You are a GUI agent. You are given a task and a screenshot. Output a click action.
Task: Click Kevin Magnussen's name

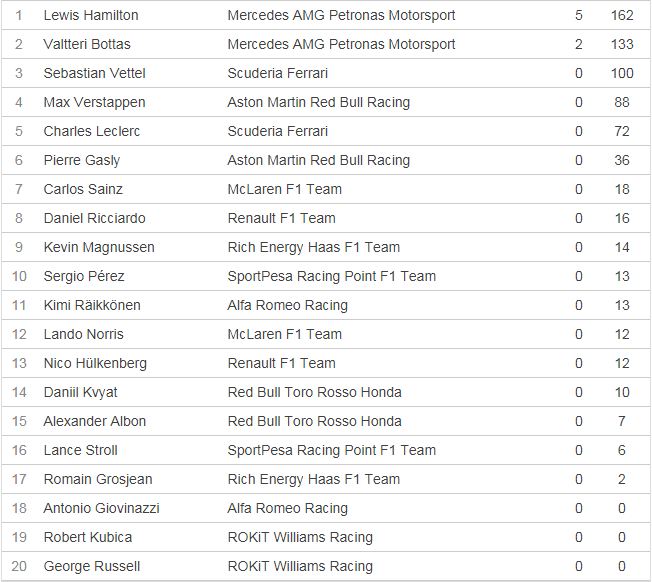point(99,247)
